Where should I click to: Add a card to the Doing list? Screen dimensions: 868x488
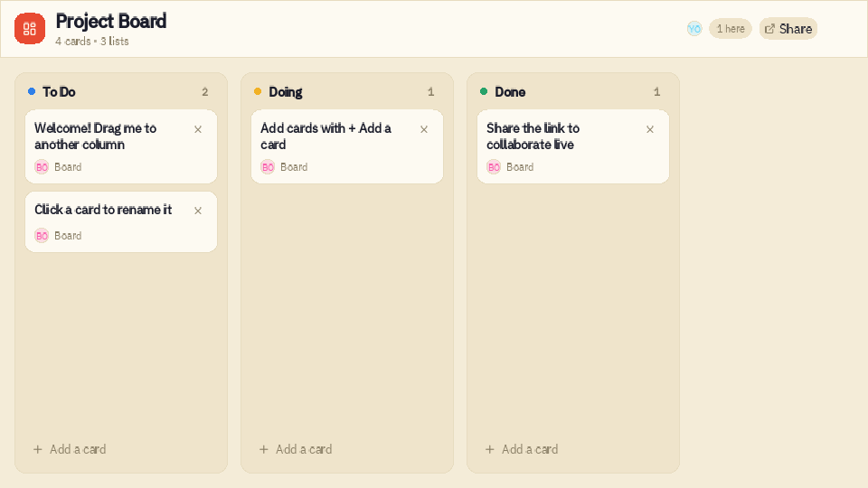[x=296, y=449]
